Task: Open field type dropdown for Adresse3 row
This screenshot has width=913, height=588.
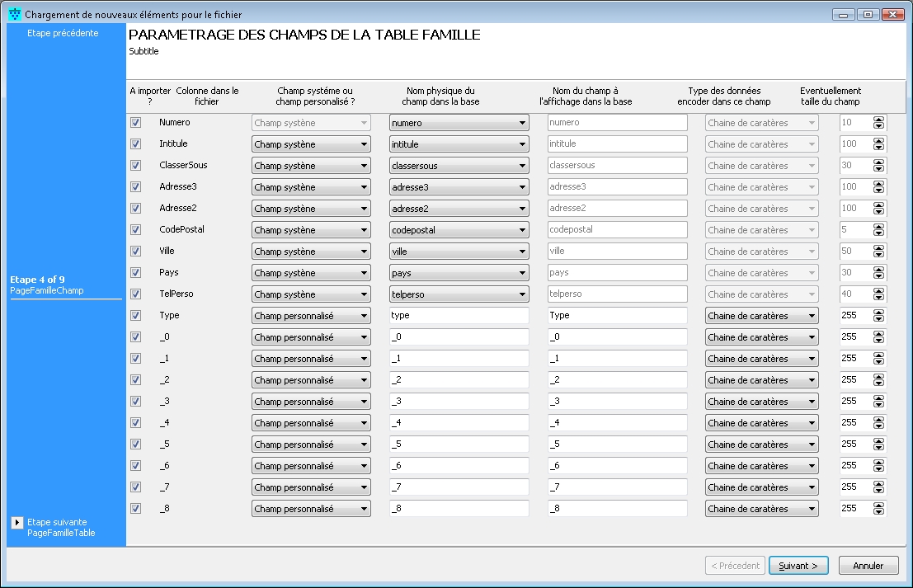Action: (311, 187)
